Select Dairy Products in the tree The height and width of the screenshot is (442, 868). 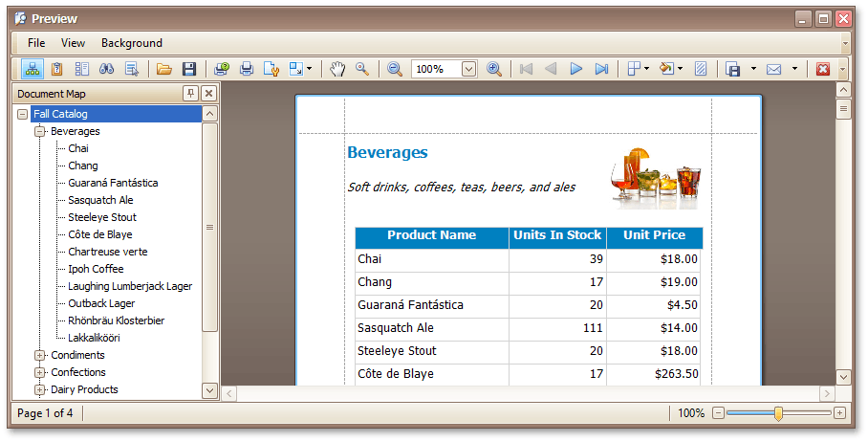(84, 389)
